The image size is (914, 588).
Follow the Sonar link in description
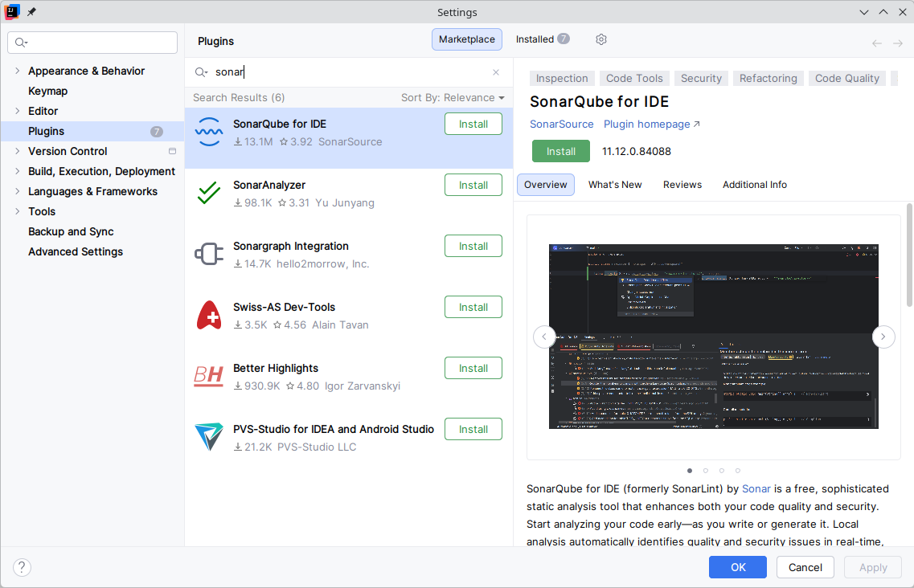tap(756, 489)
